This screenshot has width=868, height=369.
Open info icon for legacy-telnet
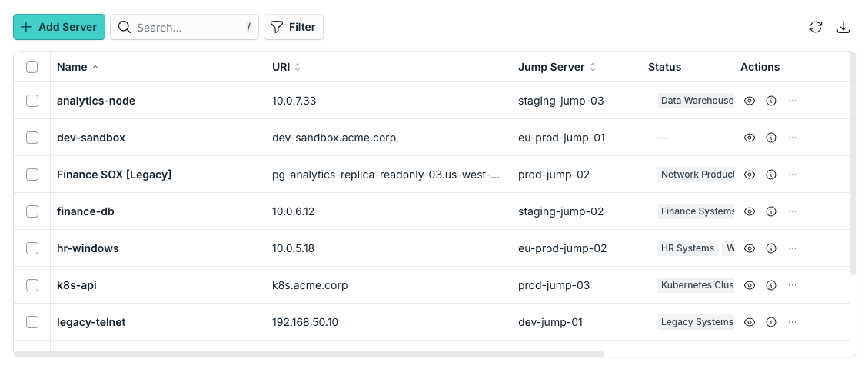(x=771, y=322)
